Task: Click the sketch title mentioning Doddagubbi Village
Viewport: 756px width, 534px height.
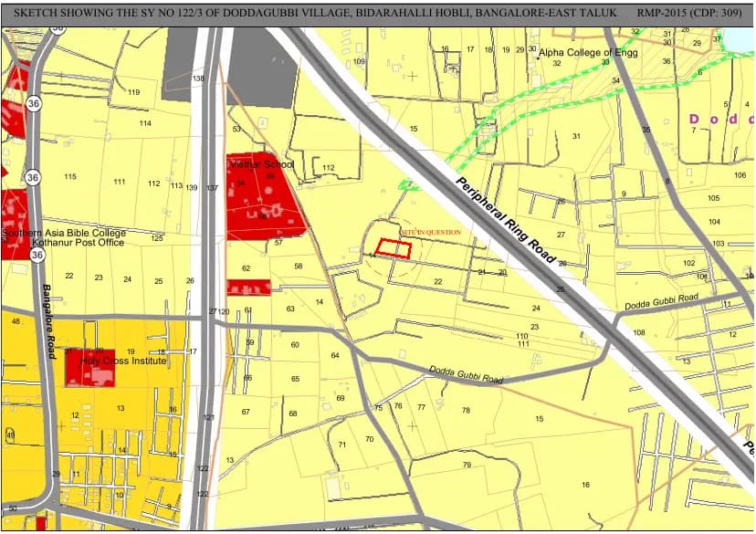Action: [x=315, y=13]
